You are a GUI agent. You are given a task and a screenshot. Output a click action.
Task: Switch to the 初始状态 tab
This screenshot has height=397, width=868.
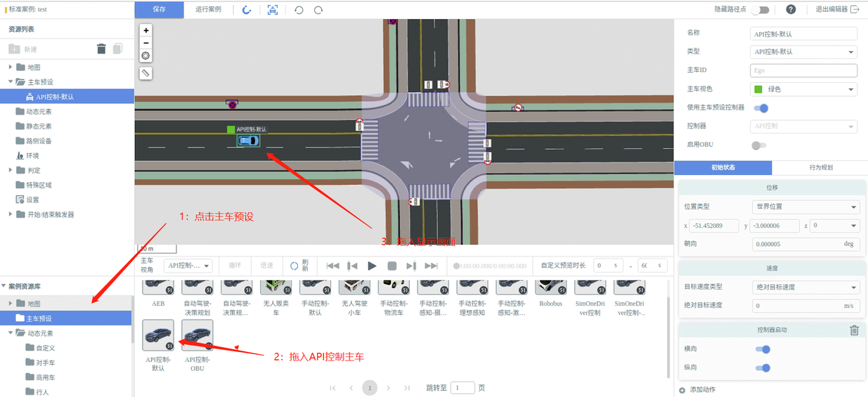click(x=723, y=168)
